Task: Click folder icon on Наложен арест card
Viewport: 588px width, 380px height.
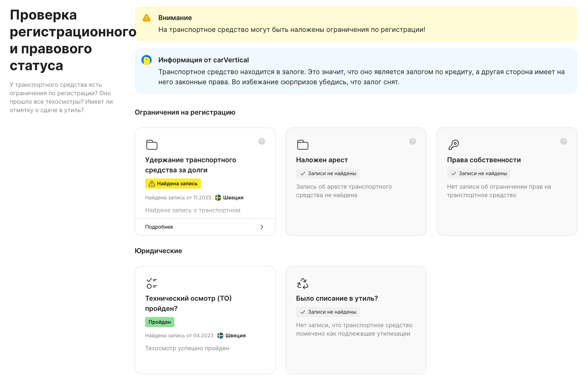Action: pos(303,145)
